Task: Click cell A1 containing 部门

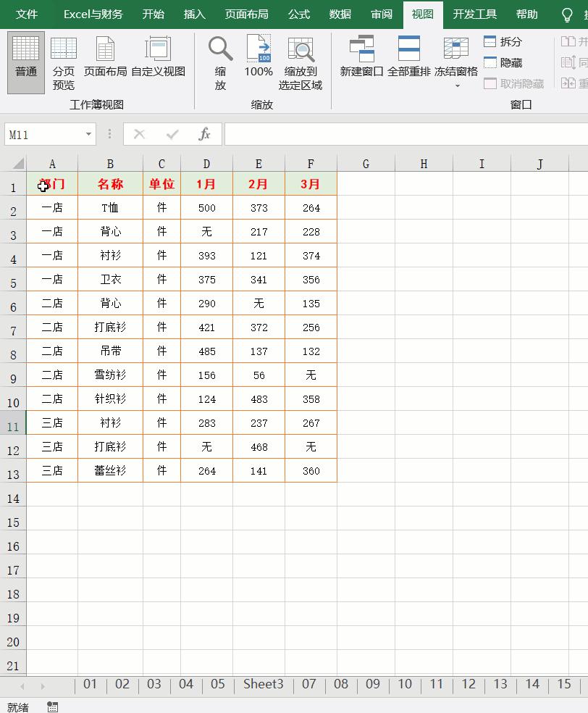Action: coord(51,184)
